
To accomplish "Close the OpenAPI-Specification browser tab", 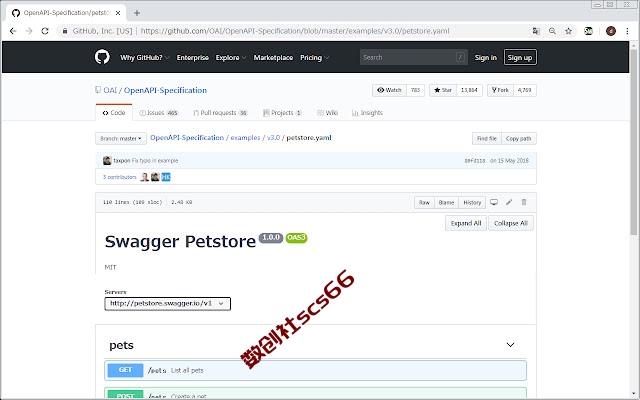I will click(118, 13).
